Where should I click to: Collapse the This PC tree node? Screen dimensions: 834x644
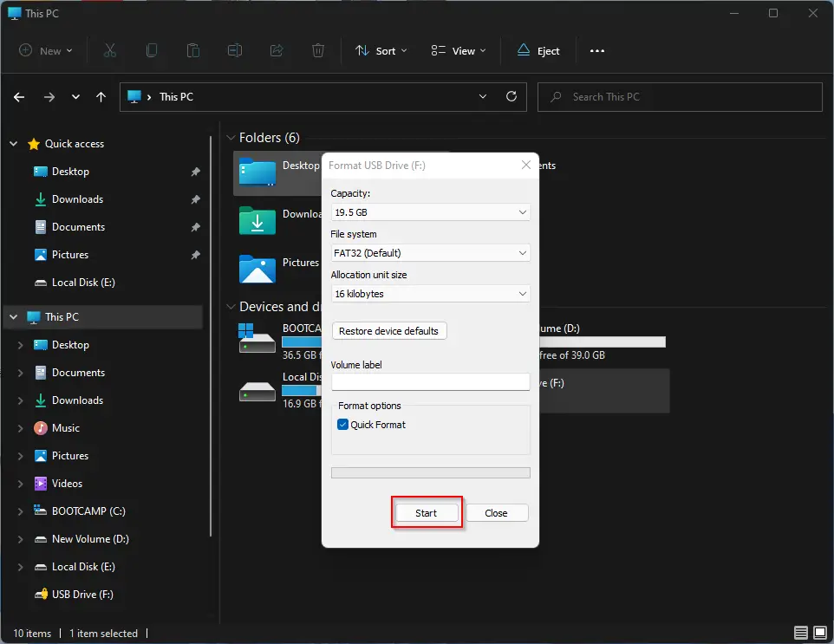click(14, 317)
